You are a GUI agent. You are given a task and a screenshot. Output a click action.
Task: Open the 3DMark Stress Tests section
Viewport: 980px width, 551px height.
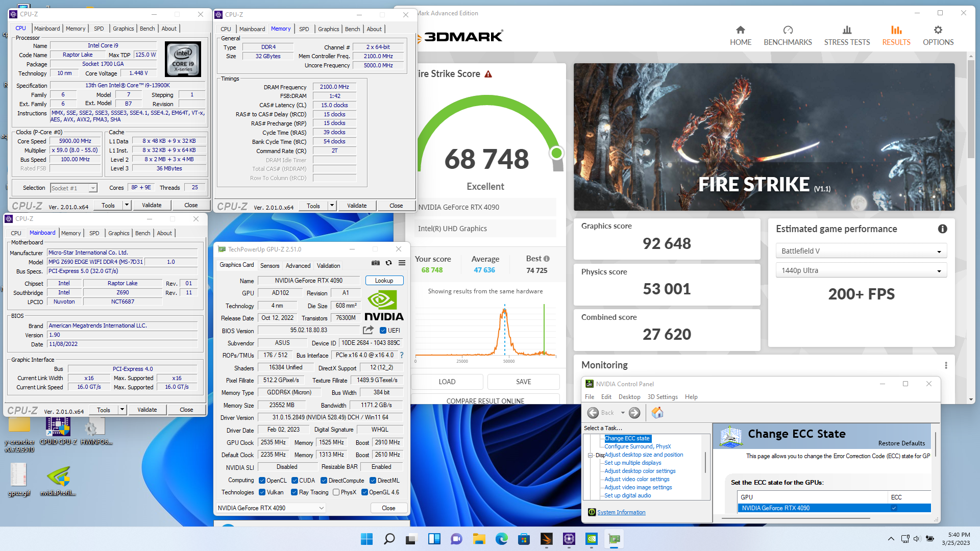coord(847,36)
